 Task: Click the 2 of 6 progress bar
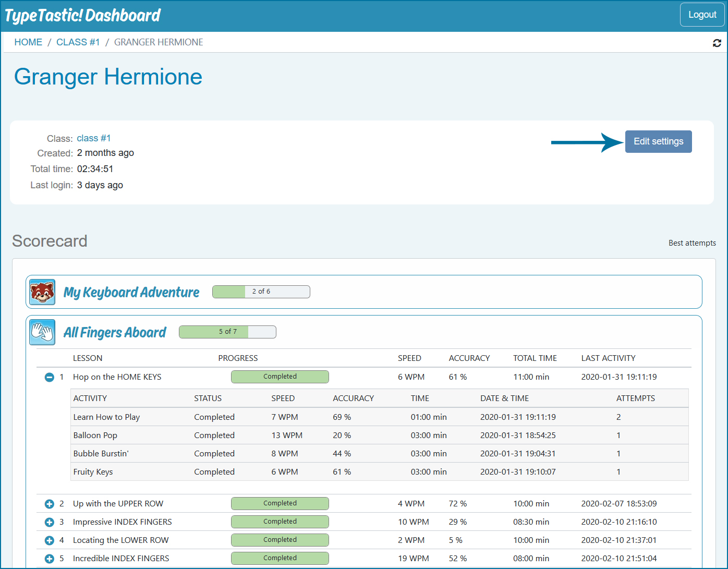pos(261,292)
